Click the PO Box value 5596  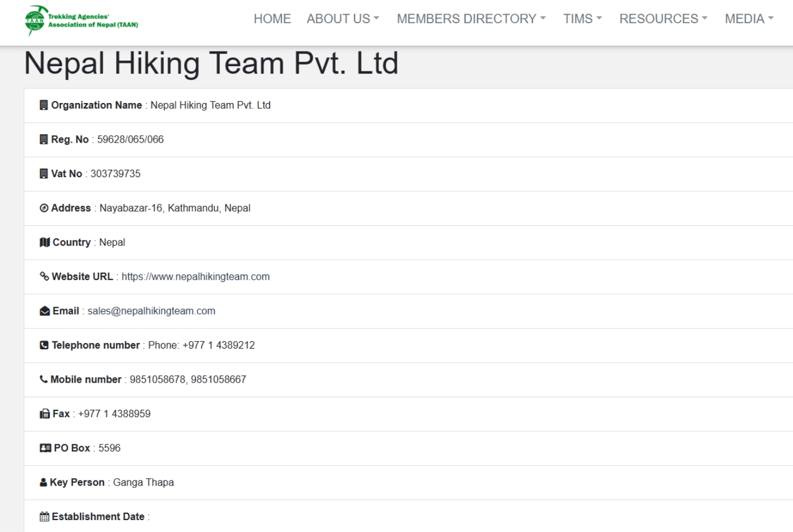click(109, 448)
